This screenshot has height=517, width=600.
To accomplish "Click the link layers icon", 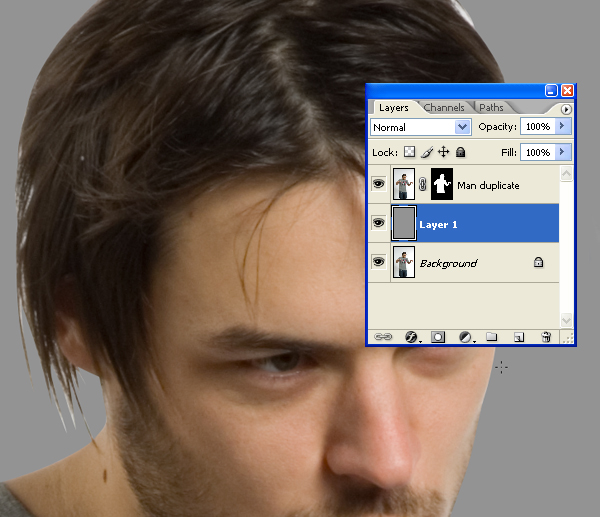I will 383,337.
